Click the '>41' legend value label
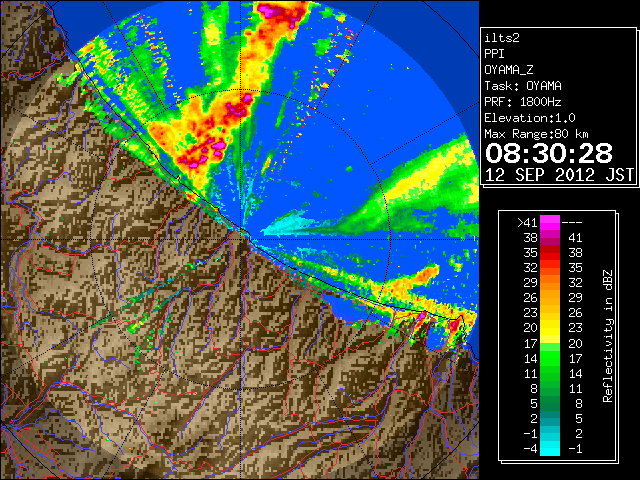 coord(527,223)
